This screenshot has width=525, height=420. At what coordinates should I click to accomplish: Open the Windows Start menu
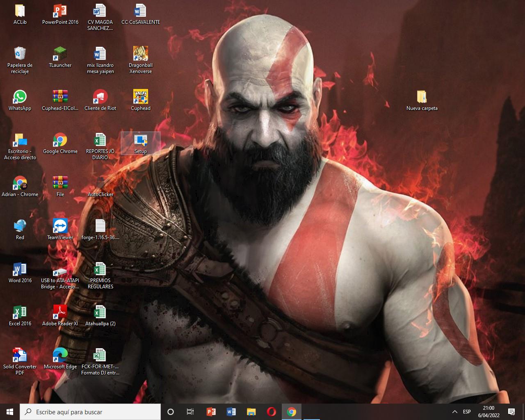point(10,412)
